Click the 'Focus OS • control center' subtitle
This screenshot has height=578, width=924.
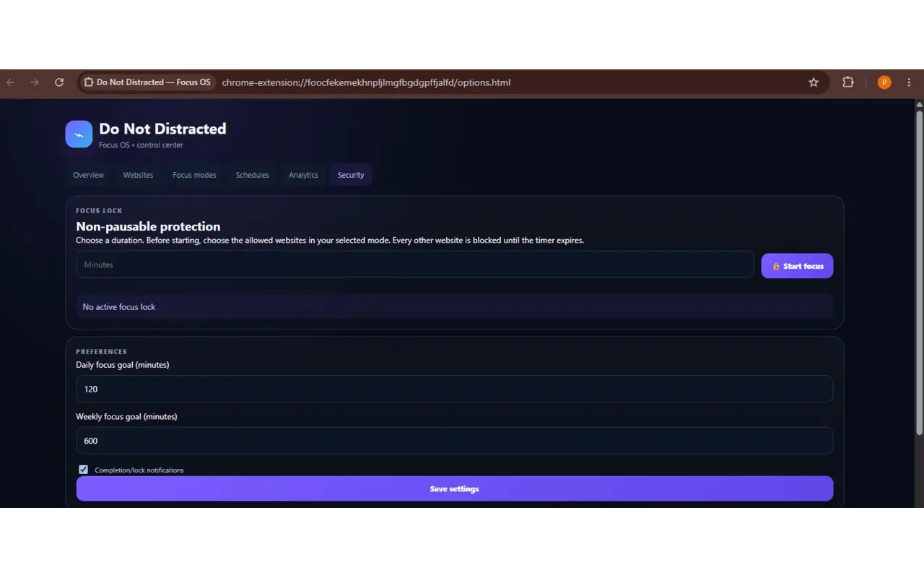[141, 145]
